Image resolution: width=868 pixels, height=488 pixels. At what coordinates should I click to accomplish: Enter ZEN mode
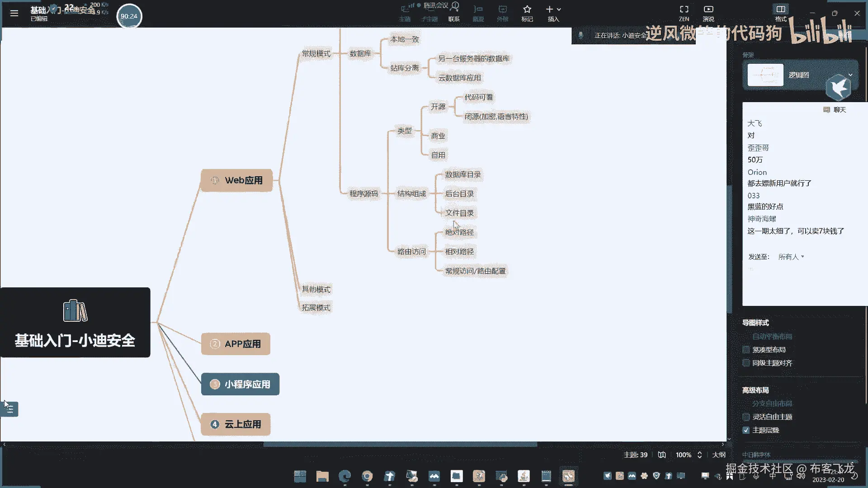pyautogui.click(x=684, y=9)
